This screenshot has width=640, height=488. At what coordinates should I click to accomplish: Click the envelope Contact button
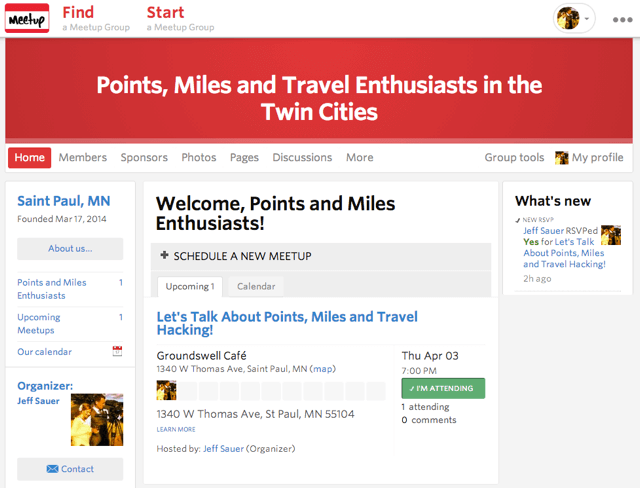(x=70, y=469)
